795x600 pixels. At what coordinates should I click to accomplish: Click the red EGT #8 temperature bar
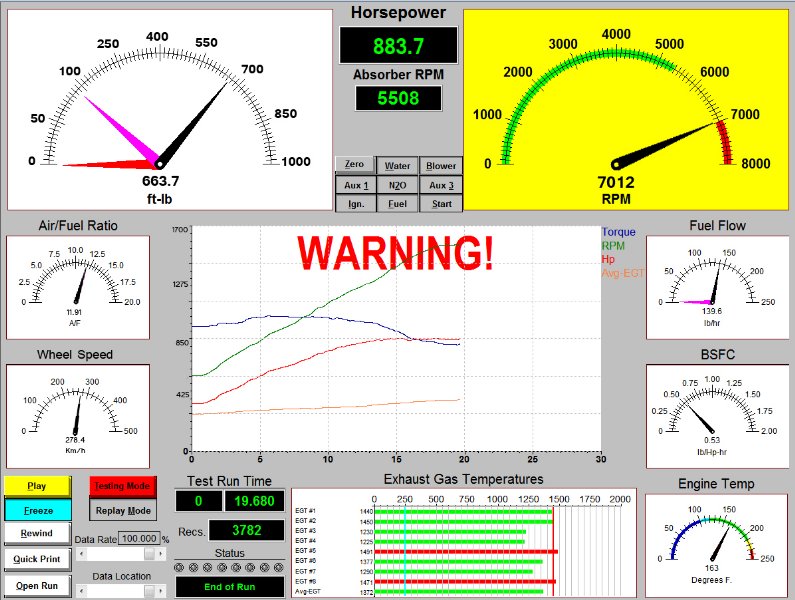[465, 582]
